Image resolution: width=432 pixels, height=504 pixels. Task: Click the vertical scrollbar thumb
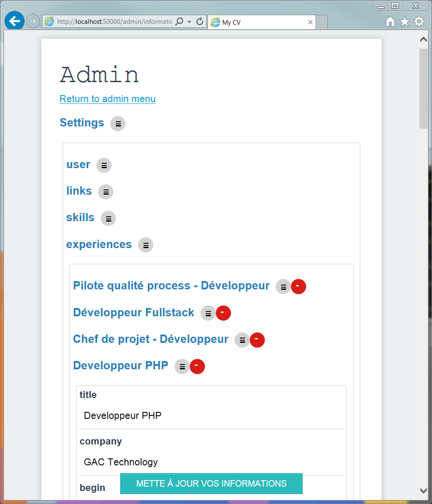(x=423, y=89)
